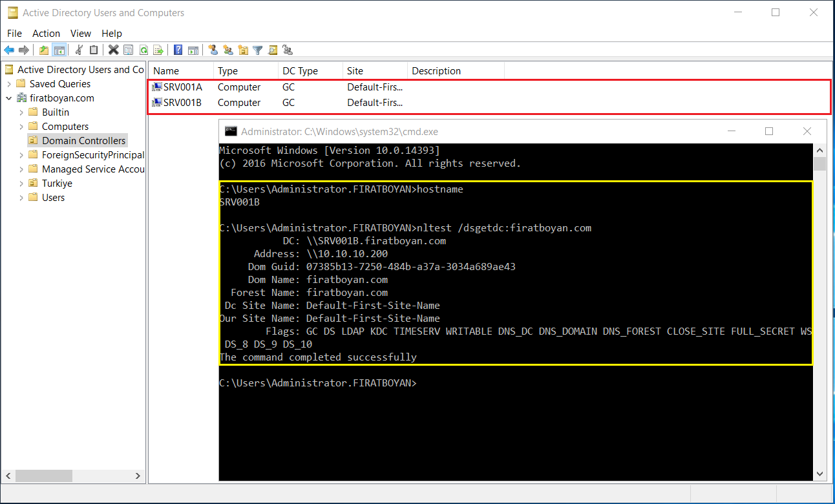
Task: Click the Copy clipboard icon
Action: coord(94,50)
